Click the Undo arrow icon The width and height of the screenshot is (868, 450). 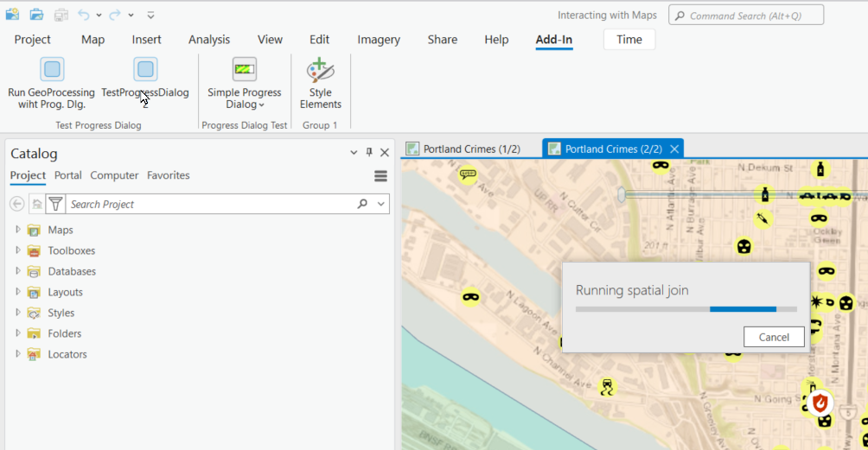click(84, 15)
